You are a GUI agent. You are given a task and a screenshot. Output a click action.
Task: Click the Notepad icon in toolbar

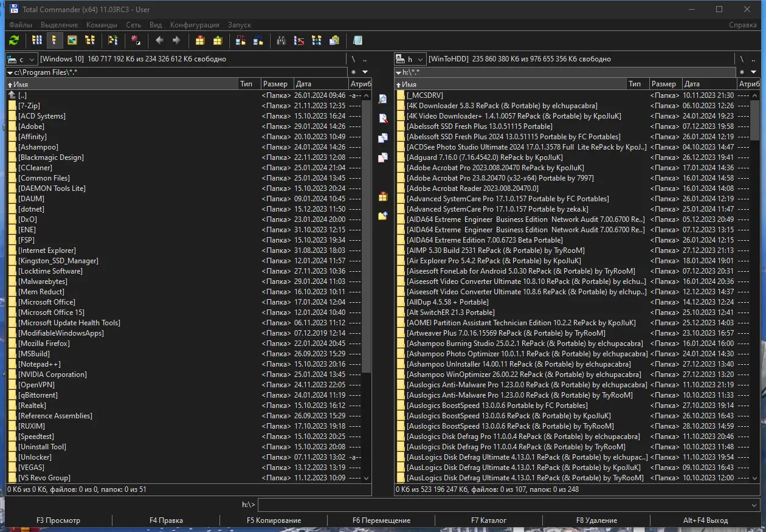pyautogui.click(x=358, y=41)
